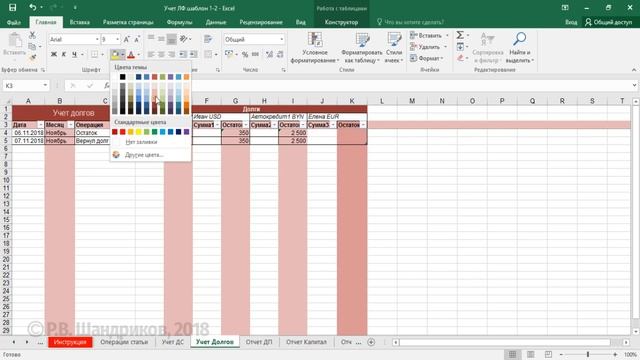Decrease decimal places
The image size is (640, 360).
point(280,54)
